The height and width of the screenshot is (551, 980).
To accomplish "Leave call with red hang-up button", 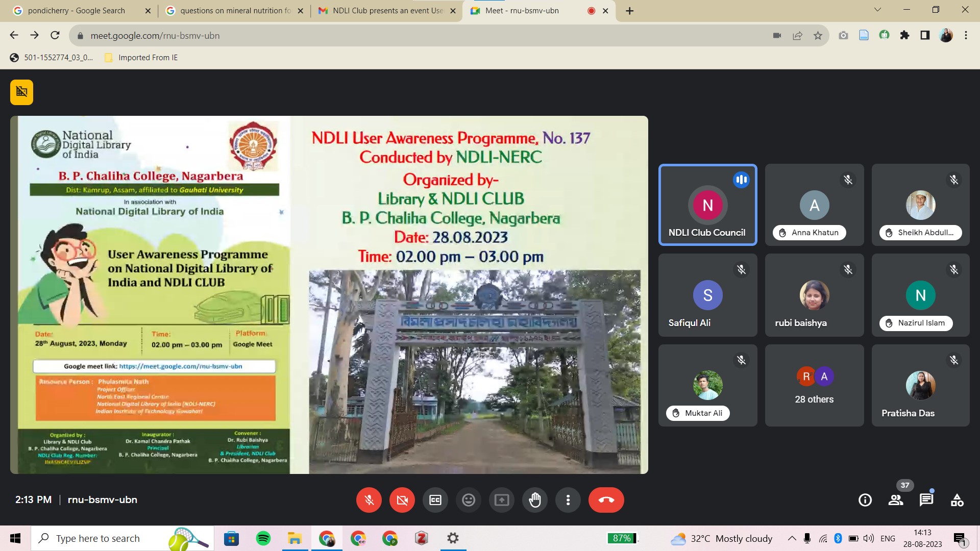I will tap(606, 500).
